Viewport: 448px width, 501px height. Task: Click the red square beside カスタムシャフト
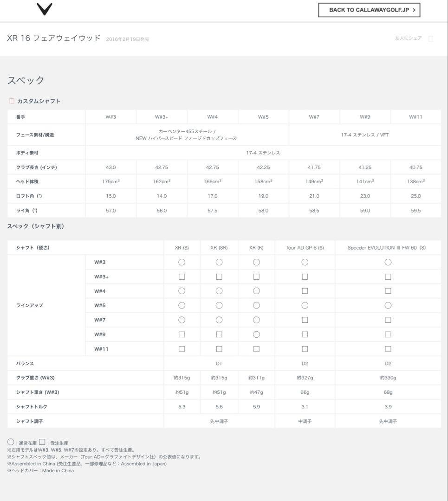(x=12, y=101)
